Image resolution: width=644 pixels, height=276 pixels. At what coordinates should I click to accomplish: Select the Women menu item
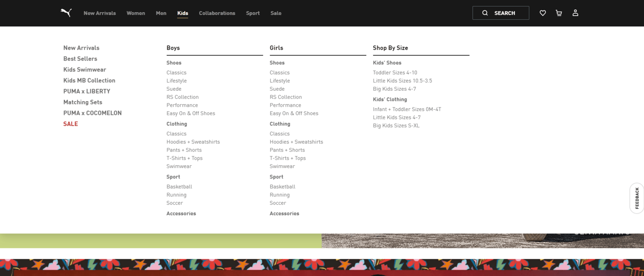click(135, 13)
